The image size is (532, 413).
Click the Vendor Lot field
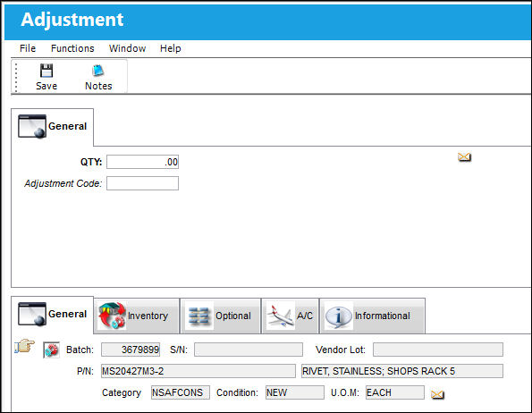pos(438,350)
